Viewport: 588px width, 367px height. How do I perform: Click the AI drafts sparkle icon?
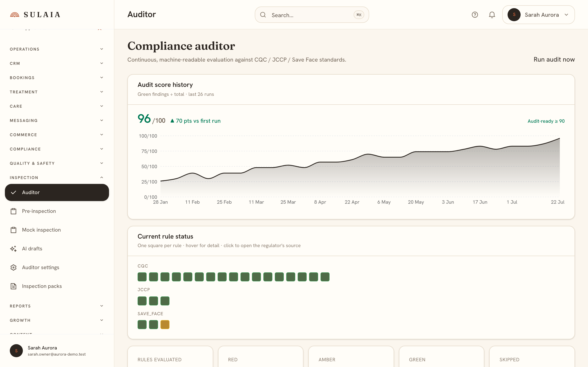click(14, 249)
